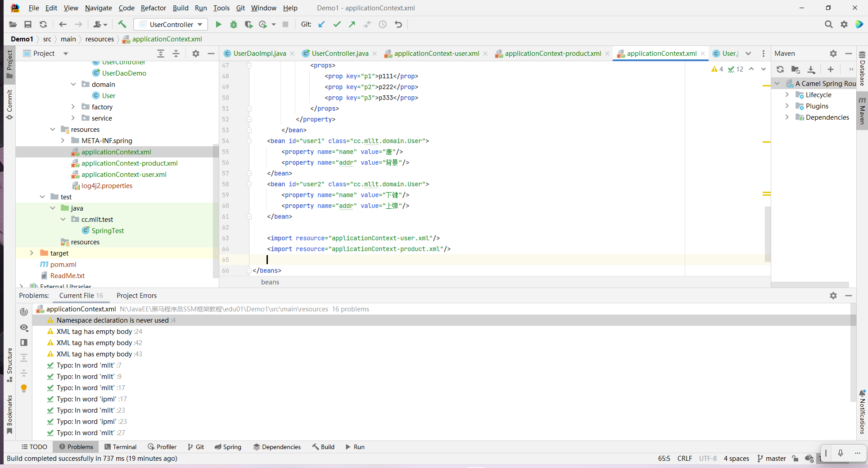868x468 pixels.
Task: Open Search Everywhere magnifier icon
Action: 828,24
